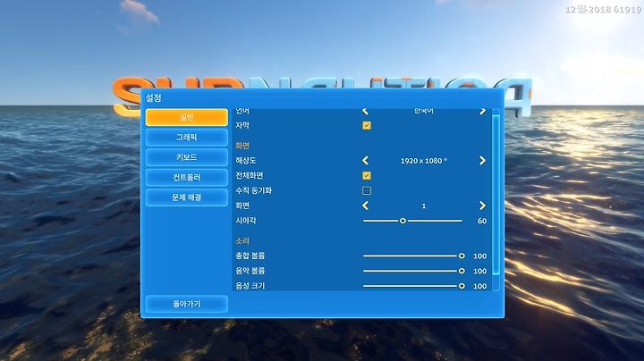This screenshot has height=361, width=644.
Task: Disable the 전체화면 fullscreen checkbox
Action: (367, 175)
